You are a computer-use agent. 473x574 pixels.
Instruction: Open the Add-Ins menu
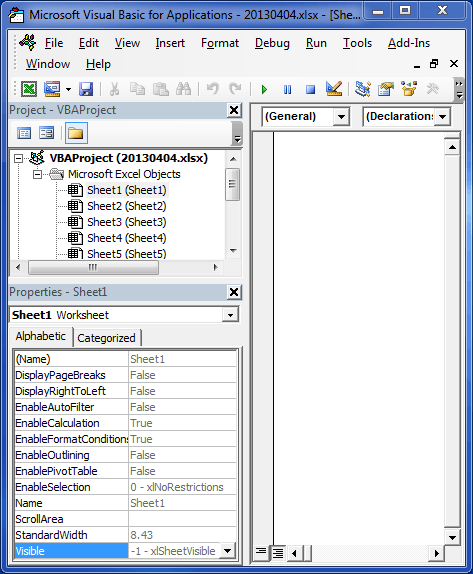[409, 43]
